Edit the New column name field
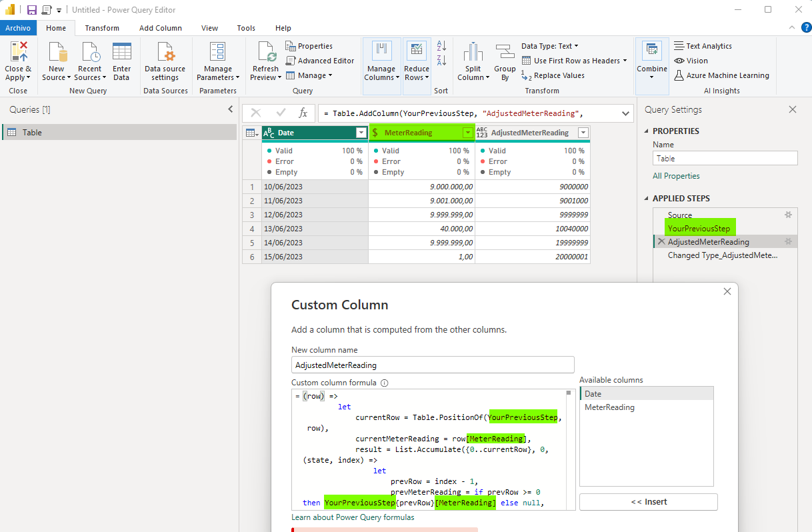 pyautogui.click(x=433, y=365)
